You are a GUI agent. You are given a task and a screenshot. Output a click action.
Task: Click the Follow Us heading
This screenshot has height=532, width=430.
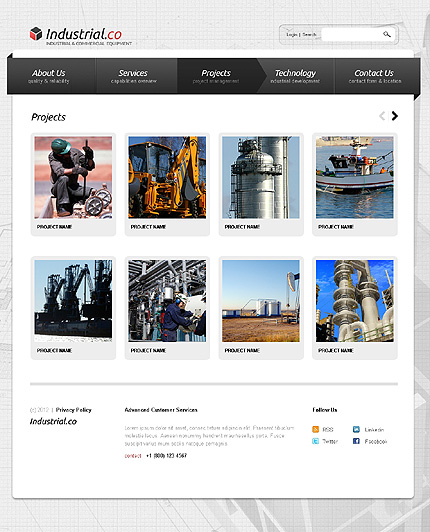pyautogui.click(x=325, y=410)
